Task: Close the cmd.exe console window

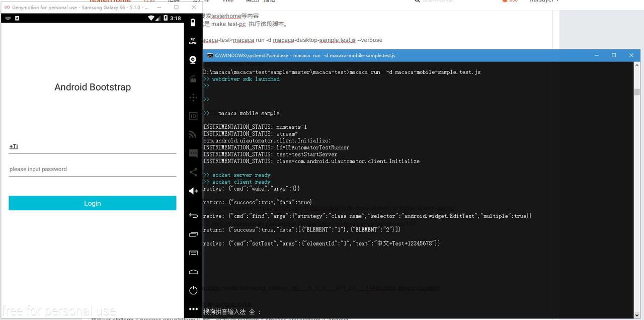Action: point(631,55)
